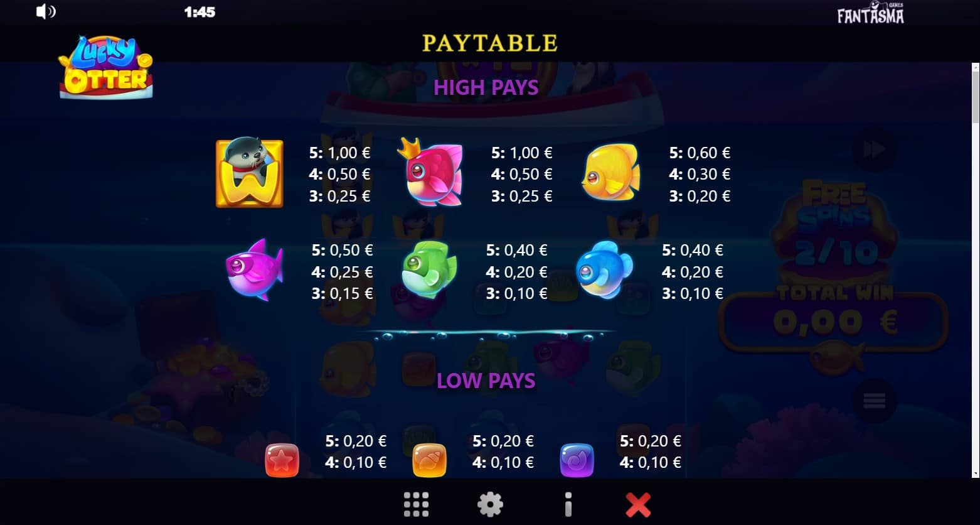Open settings gear icon

tap(490, 504)
